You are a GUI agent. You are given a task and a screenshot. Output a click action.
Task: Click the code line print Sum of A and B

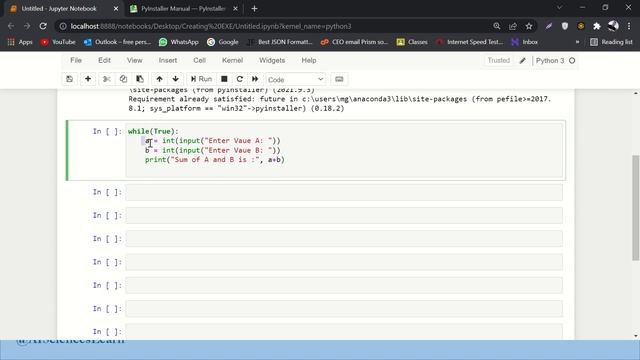tap(215, 160)
